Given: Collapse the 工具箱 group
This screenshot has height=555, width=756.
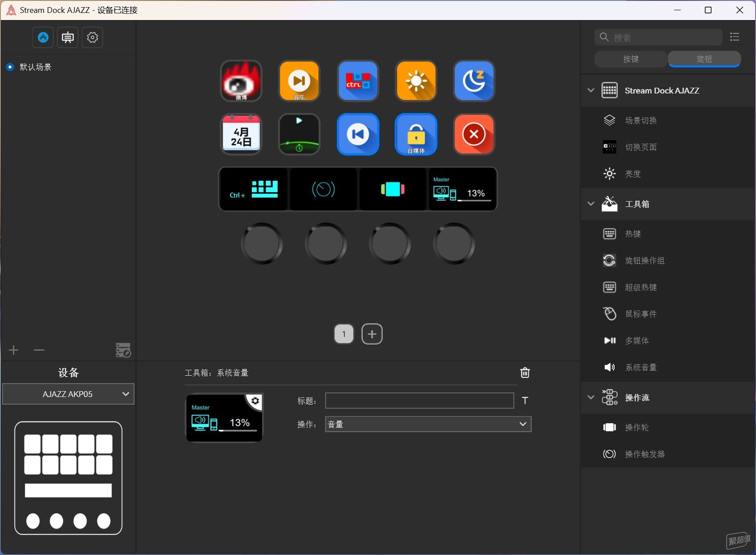Looking at the screenshot, I should (591, 204).
